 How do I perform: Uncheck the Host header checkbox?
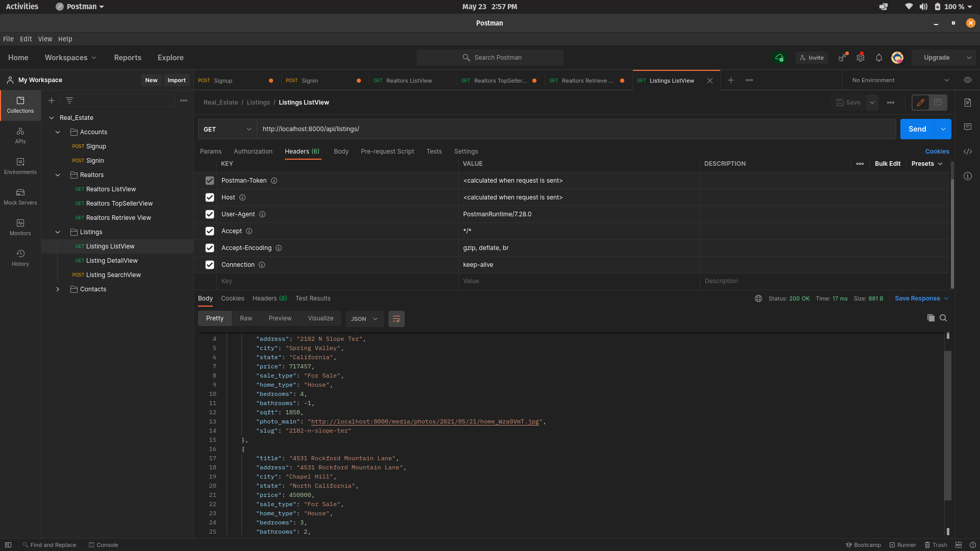tap(210, 197)
